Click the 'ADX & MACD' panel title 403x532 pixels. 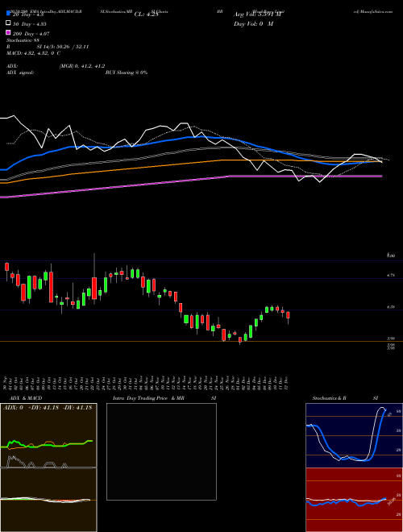pos(26,398)
